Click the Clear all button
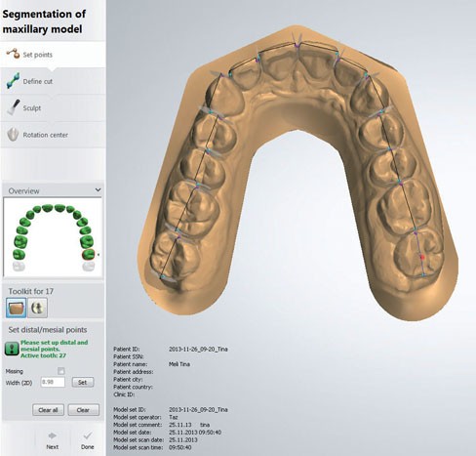 pyautogui.click(x=48, y=410)
